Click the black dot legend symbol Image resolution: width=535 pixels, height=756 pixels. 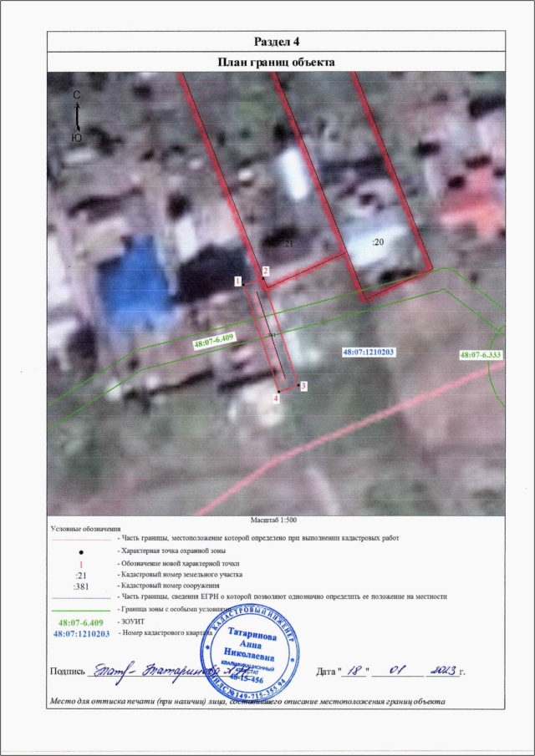(80, 552)
